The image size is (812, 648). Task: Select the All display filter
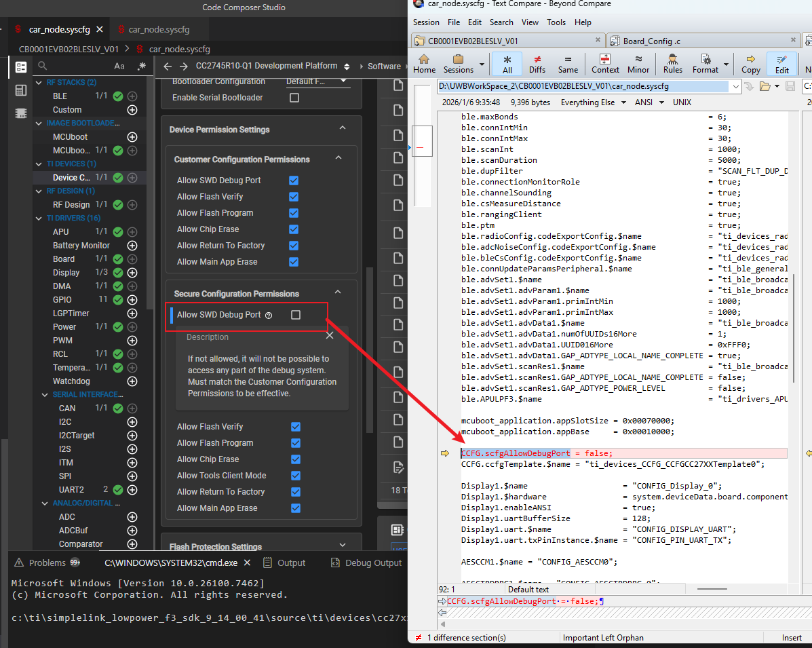[x=507, y=64]
